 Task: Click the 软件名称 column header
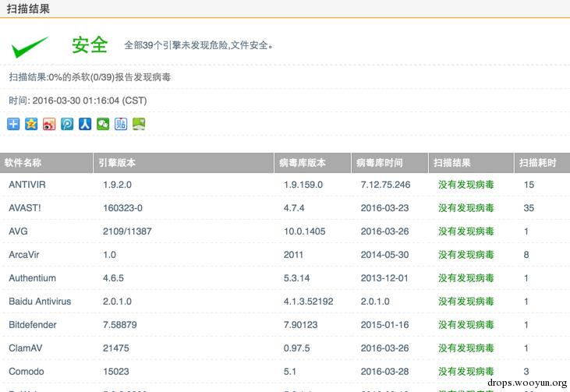click(x=23, y=163)
